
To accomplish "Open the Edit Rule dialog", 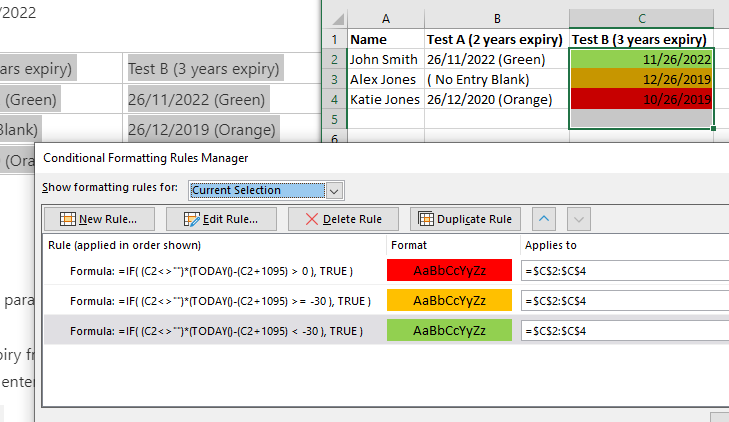I will tap(221, 219).
